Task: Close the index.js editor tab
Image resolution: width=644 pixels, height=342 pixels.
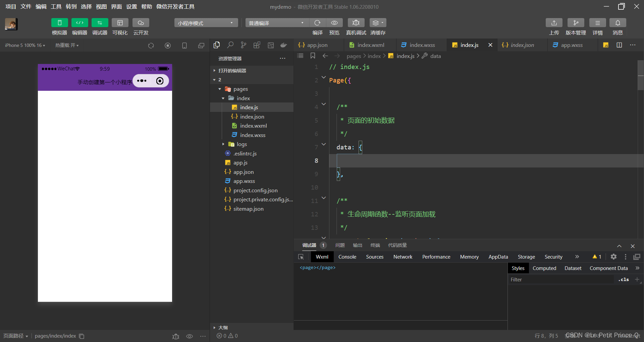Action: pyautogui.click(x=490, y=45)
